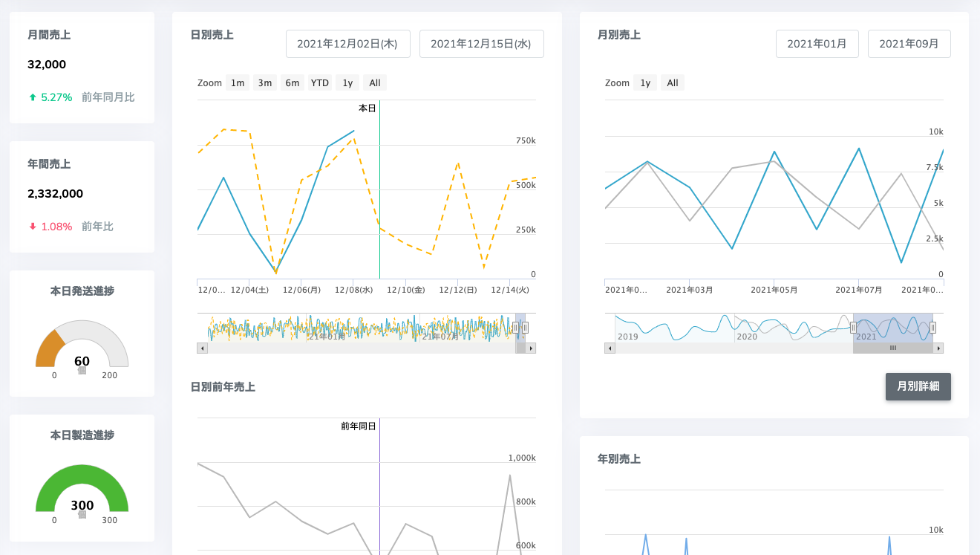Select 1y zoom on monthly sales chart
Screen dimensions: 980x555
click(x=645, y=83)
